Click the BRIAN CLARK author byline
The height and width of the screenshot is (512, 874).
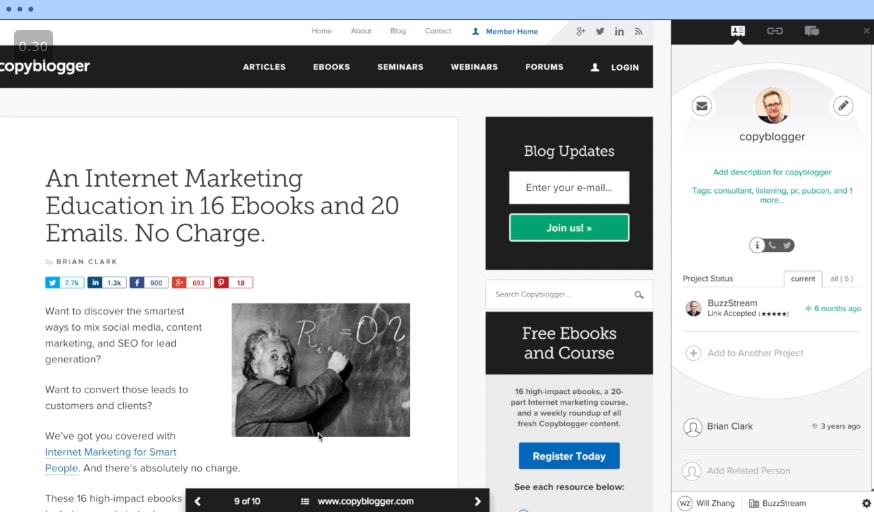86,262
